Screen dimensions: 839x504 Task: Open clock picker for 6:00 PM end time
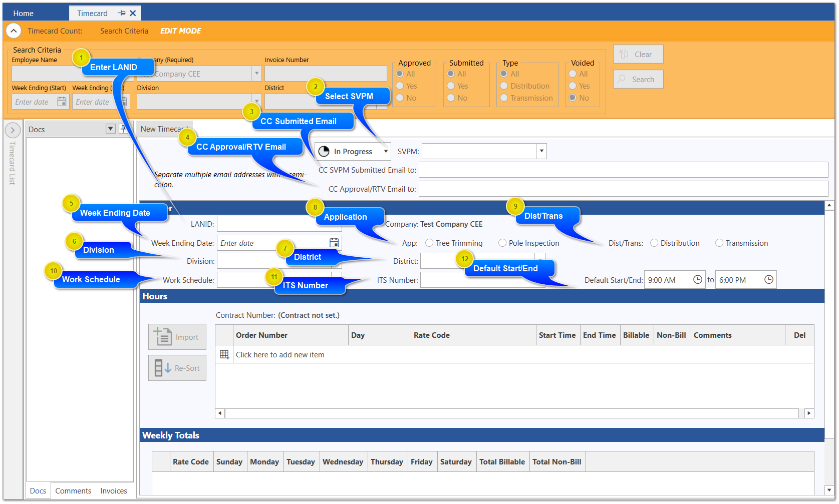768,280
